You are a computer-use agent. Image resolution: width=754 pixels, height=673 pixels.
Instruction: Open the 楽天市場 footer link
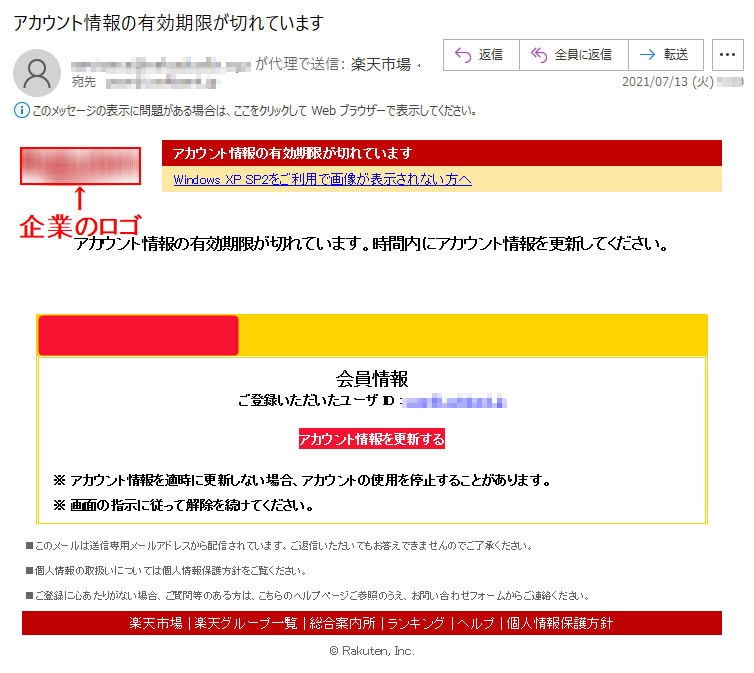click(x=156, y=623)
